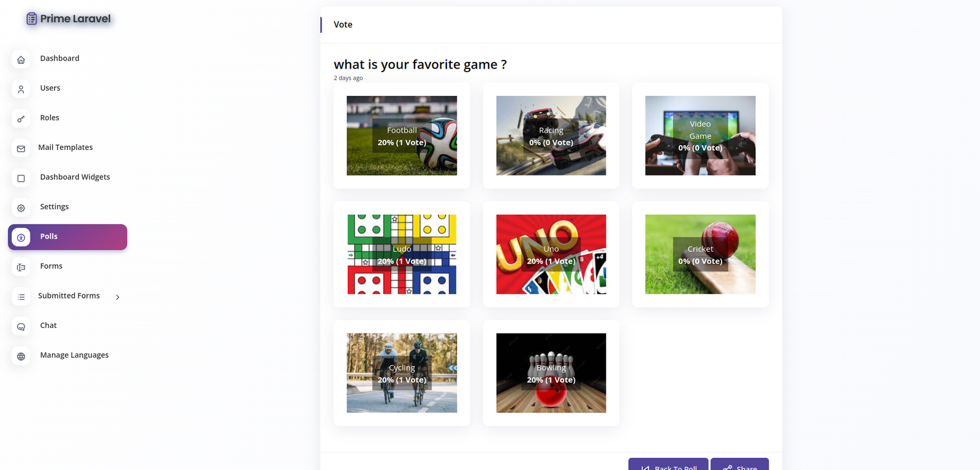Click the Roles key icon
Viewport: 980px width, 470px height.
pos(21,119)
